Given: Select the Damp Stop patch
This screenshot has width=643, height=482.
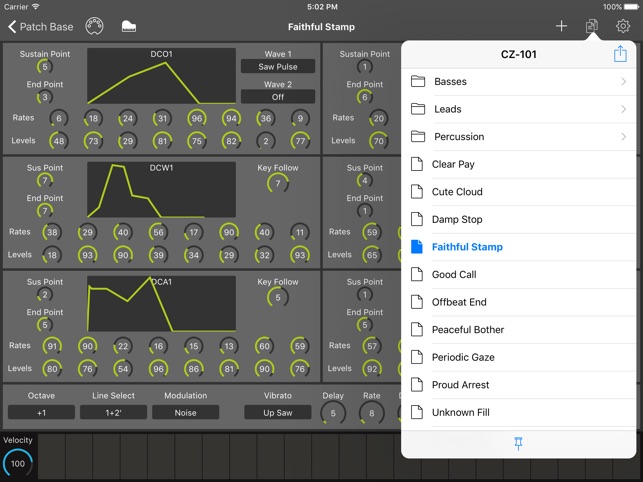Looking at the screenshot, I should (519, 219).
